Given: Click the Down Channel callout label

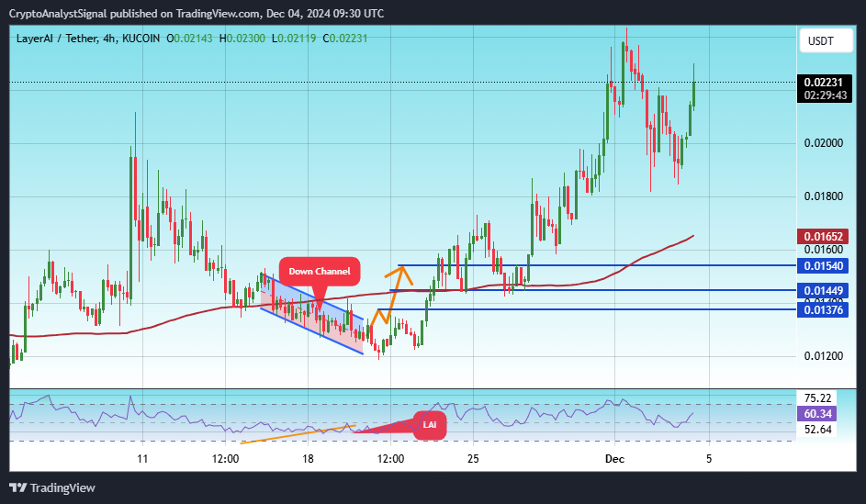Looking at the screenshot, I should tap(320, 271).
